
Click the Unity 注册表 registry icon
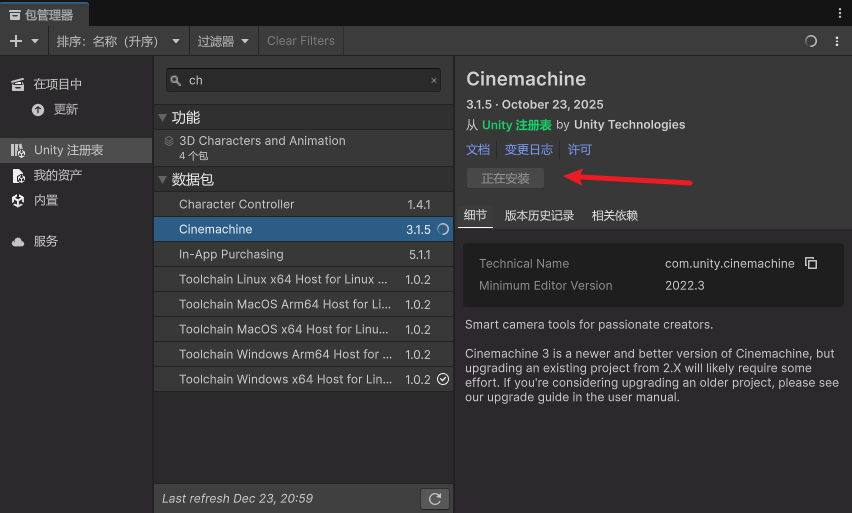point(18,151)
